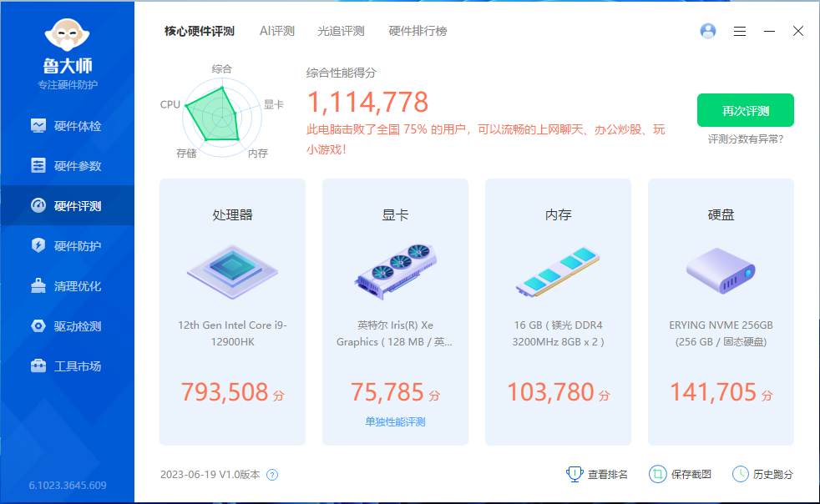Click the crop screenshot icon
The width and height of the screenshot is (820, 504).
658,474
